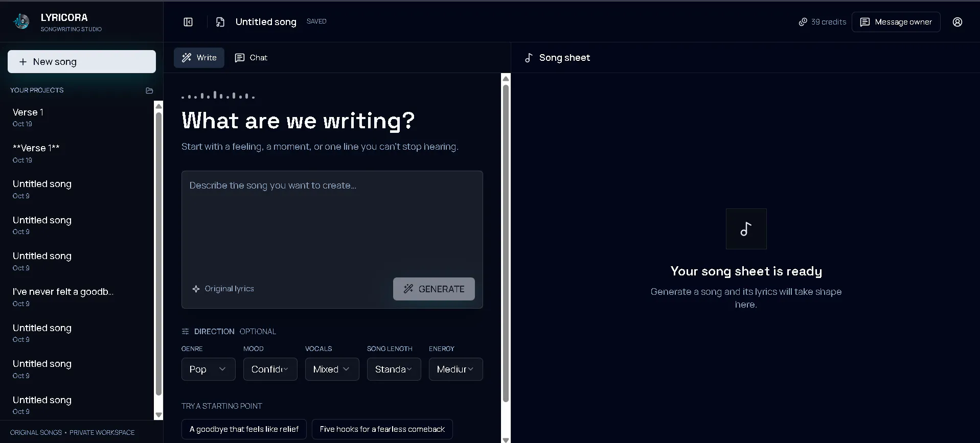This screenshot has width=980, height=443.
Task: Click the write panel scroll up arrow
Action: (506, 79)
